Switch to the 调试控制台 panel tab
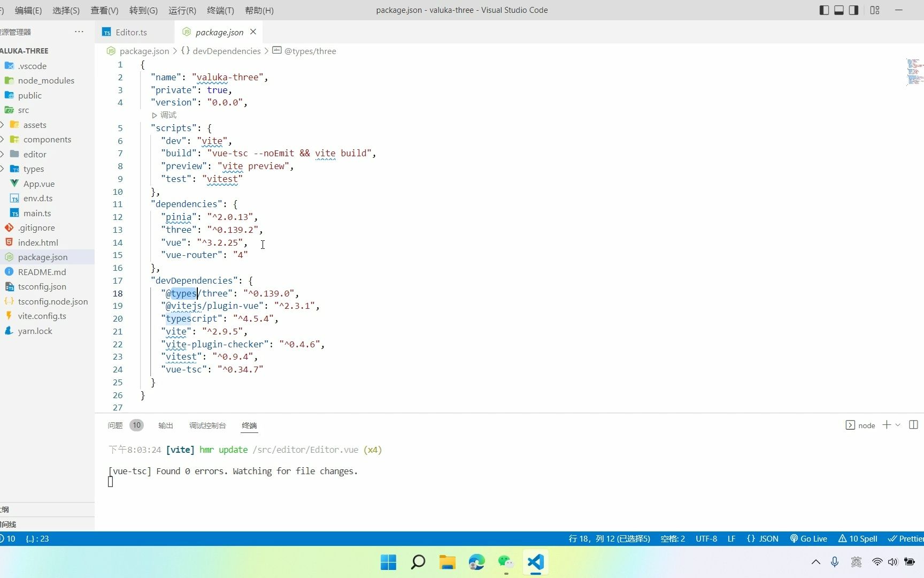This screenshot has height=578, width=924. [x=207, y=425]
